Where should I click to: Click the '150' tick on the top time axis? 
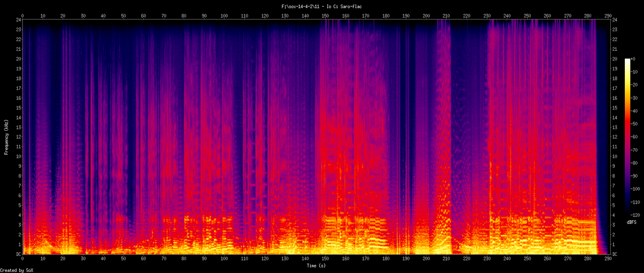click(x=326, y=16)
